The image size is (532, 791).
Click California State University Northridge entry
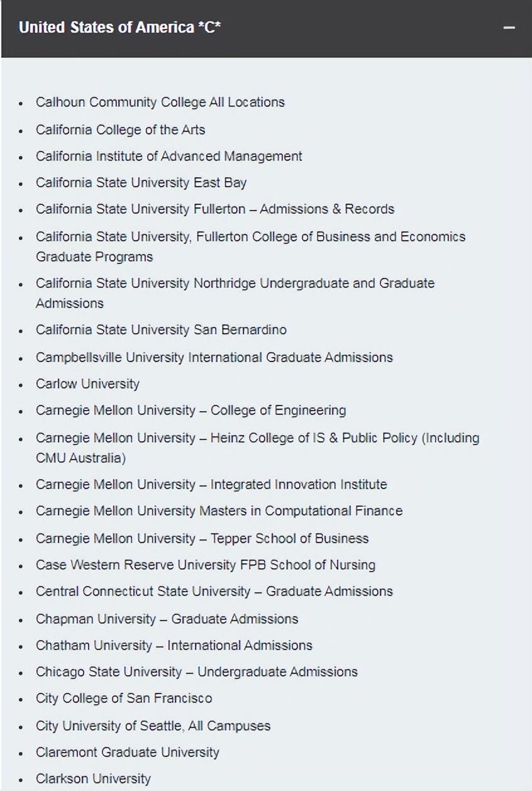pos(235,284)
